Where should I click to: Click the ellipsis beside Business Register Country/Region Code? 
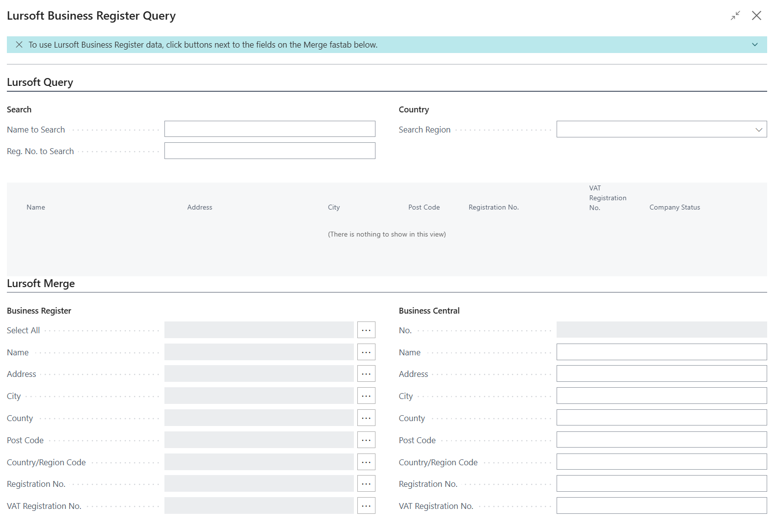click(366, 462)
